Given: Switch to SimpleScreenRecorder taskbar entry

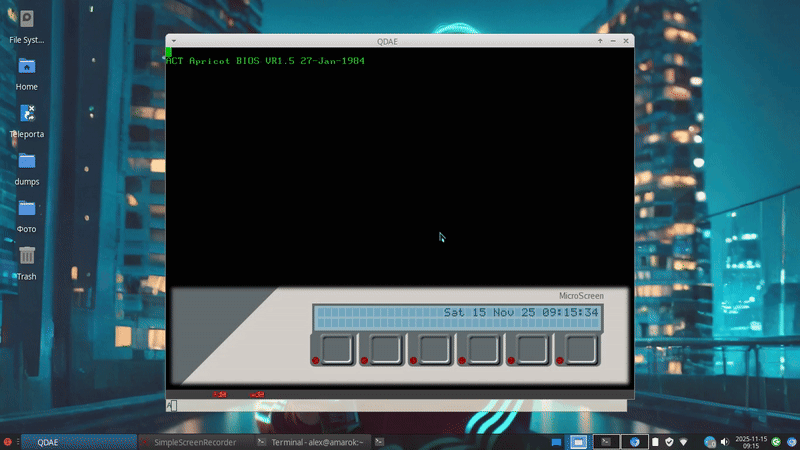Looking at the screenshot, I should [x=195, y=442].
